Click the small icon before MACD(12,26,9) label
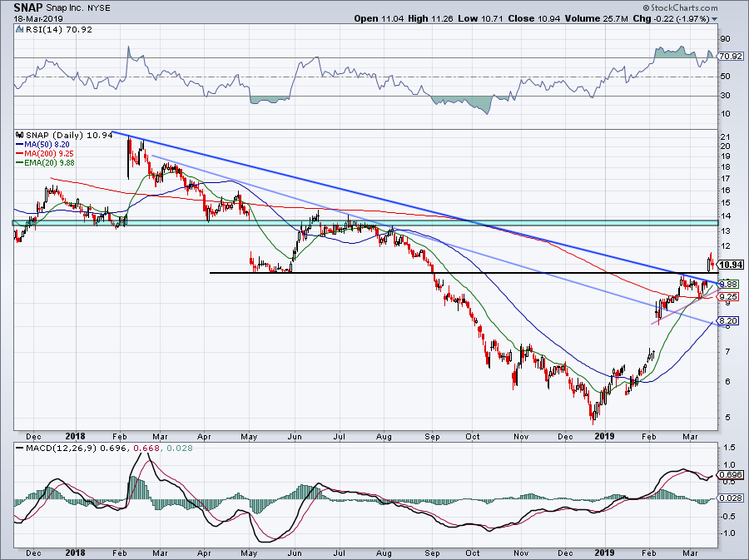 (18, 449)
